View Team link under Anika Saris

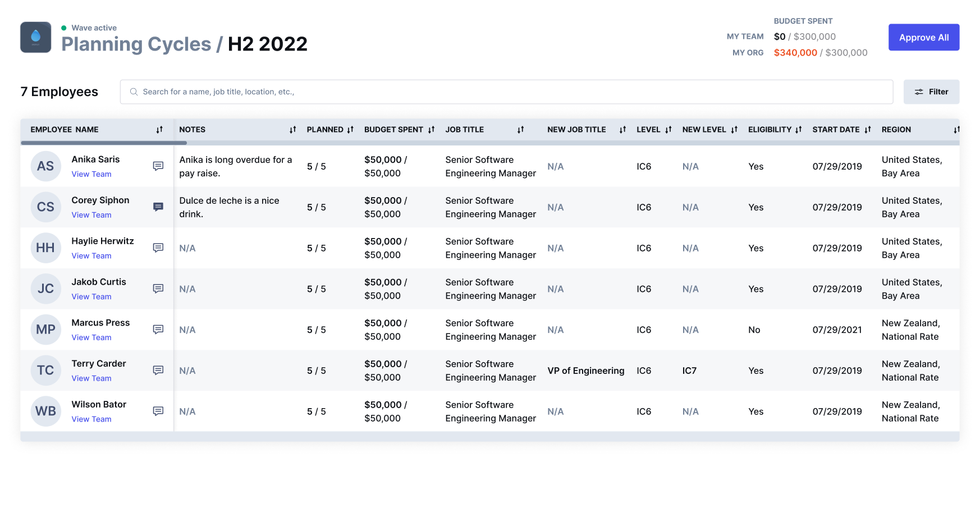pyautogui.click(x=91, y=175)
